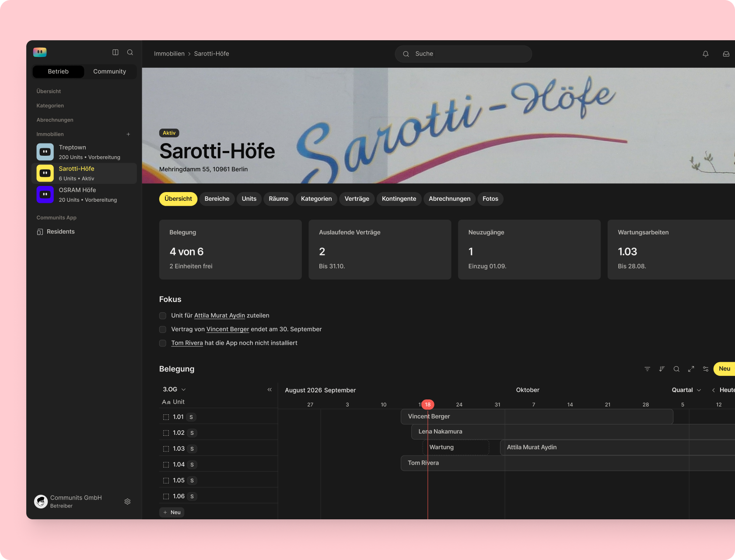Viewport: 735px width, 560px height.
Task: Select unit 1.01 row checkbox
Action: [166, 417]
